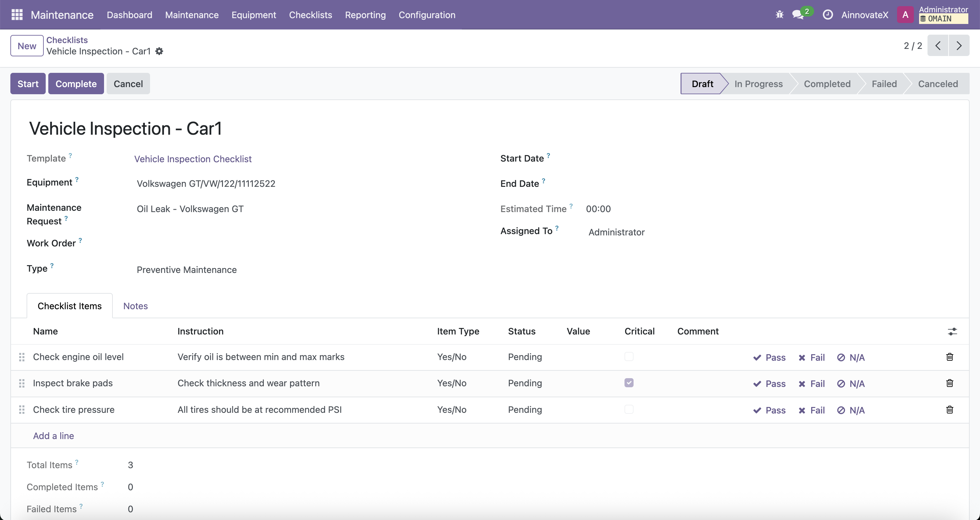
Task: Click the Start button
Action: [x=28, y=84]
